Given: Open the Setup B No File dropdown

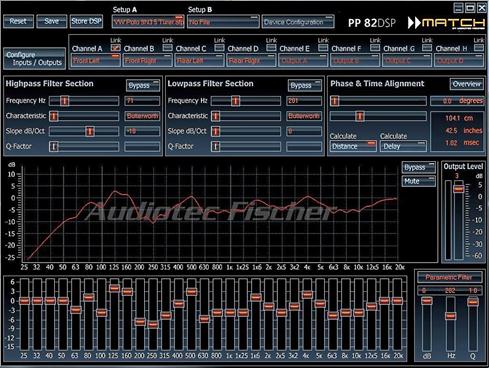Looking at the screenshot, I should [x=223, y=22].
